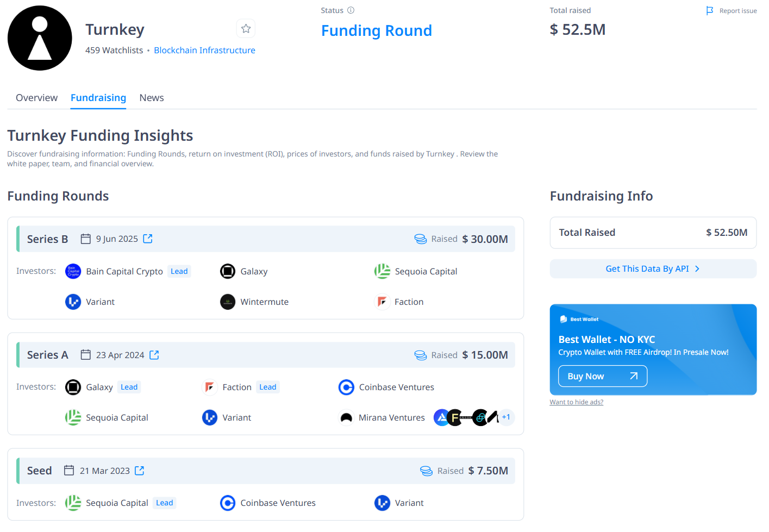The image size is (769, 532).
Task: Click Want to hide ads link
Action: pyautogui.click(x=576, y=402)
